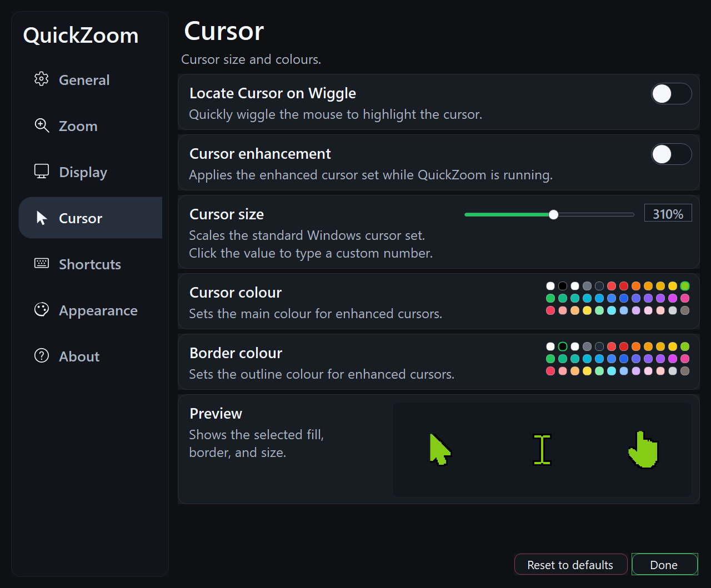Open the About page
The height and width of the screenshot is (588, 711).
[x=91, y=356]
